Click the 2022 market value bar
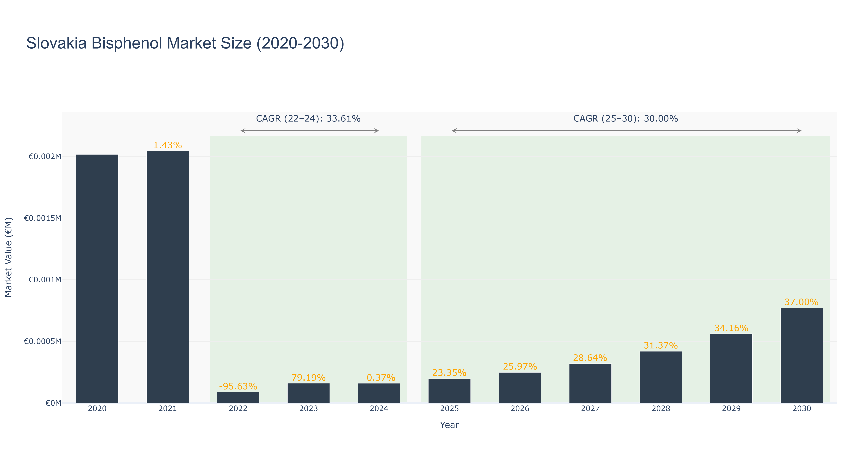 238,398
